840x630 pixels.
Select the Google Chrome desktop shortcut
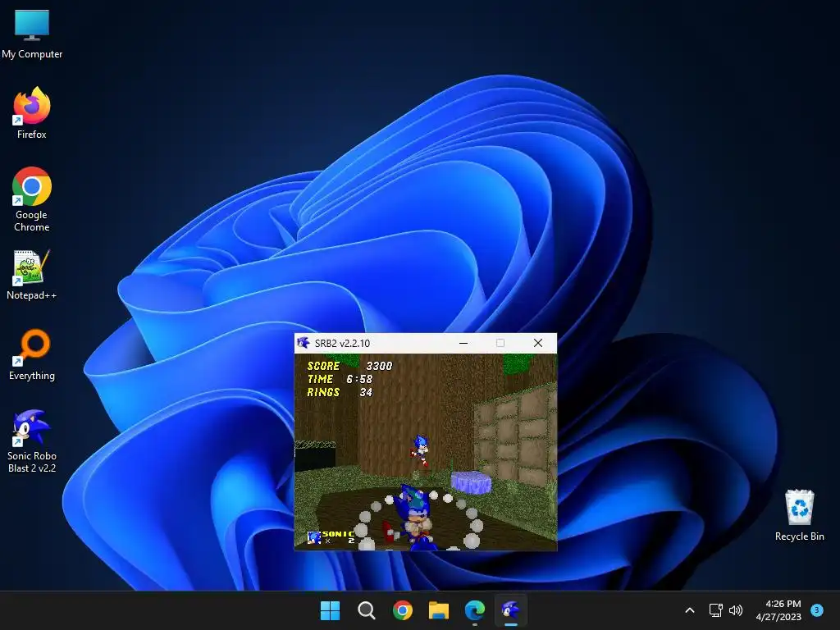click(32, 199)
